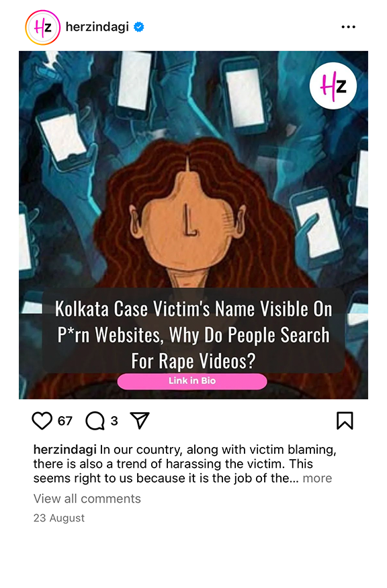Screen dimensions: 387x588
Task: View all comments link
Action: coord(87,499)
